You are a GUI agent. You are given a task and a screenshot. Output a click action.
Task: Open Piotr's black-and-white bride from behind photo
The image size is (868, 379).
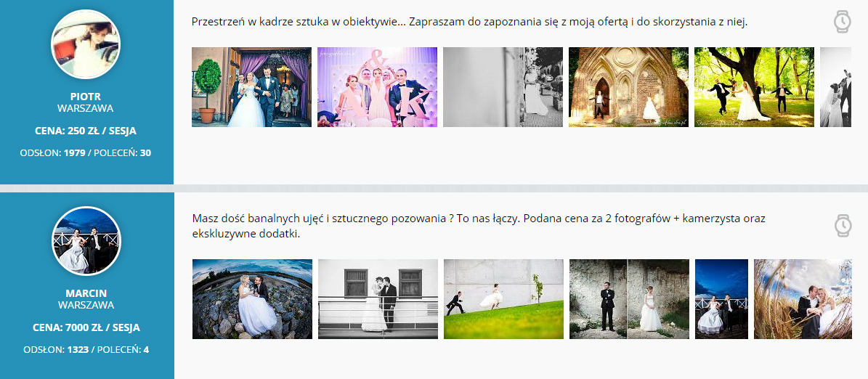point(503,87)
